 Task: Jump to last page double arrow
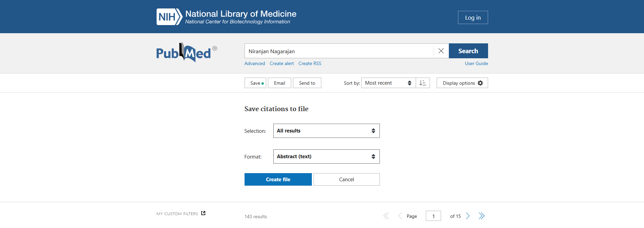tap(482, 216)
